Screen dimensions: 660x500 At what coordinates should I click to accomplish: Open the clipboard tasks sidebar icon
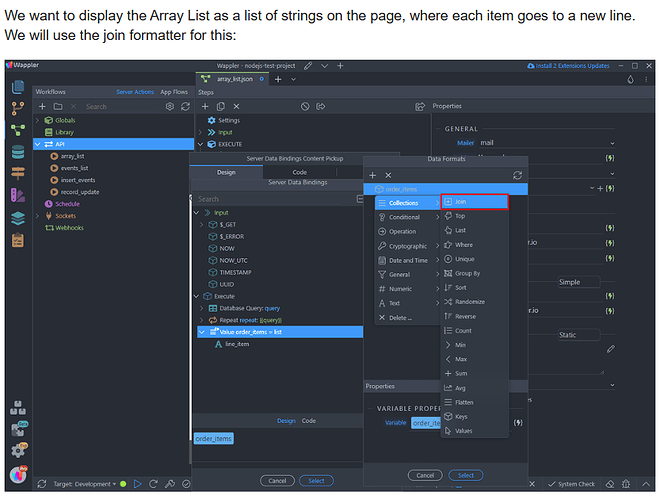tap(18, 240)
